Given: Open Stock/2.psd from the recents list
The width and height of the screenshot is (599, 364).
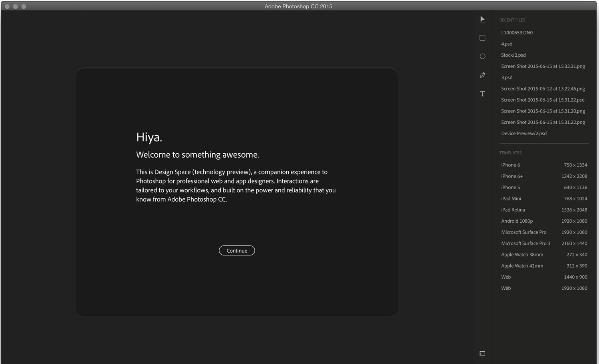Looking at the screenshot, I should tap(513, 55).
